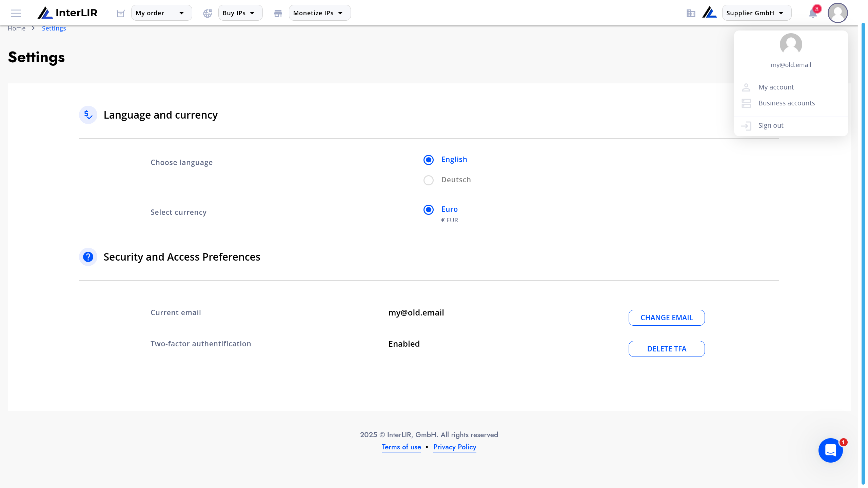This screenshot has height=488, width=868.
Task: Click the InterLIR logo
Action: (x=67, y=13)
